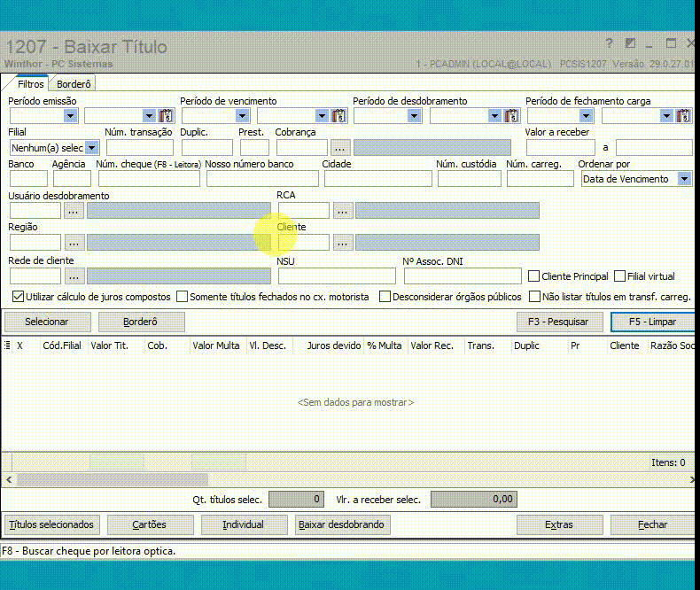
Task: Open calendar icon for Período emissão
Action: [x=166, y=116]
